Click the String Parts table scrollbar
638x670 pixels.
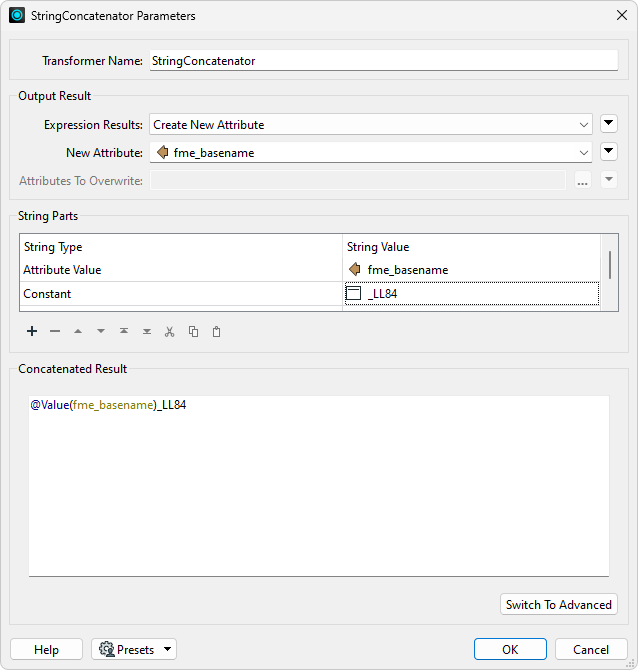pos(610,265)
